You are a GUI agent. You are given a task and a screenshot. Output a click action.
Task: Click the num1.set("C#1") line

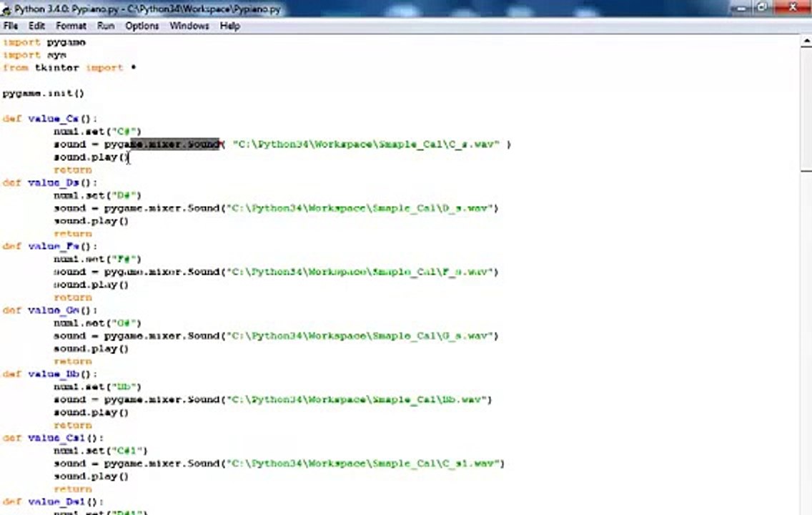coord(101,451)
